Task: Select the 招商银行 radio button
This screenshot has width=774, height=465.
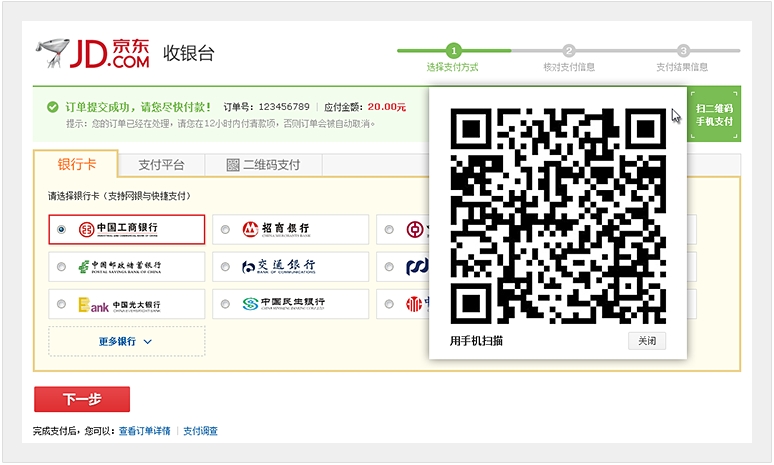Action: tap(225, 229)
